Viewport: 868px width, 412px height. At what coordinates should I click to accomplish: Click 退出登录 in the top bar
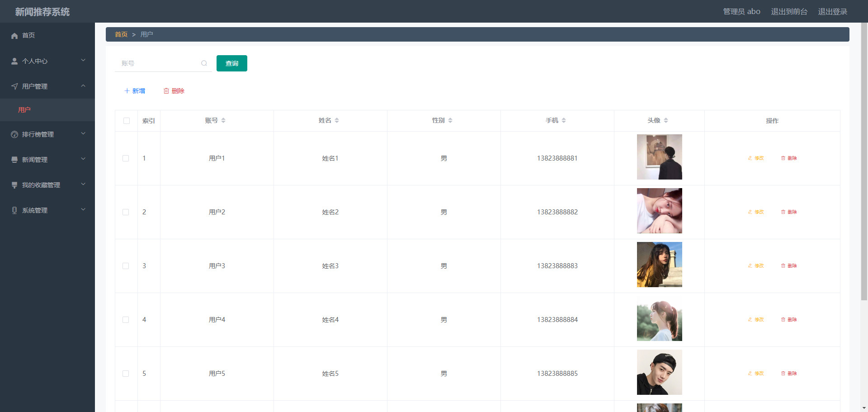(x=832, y=12)
